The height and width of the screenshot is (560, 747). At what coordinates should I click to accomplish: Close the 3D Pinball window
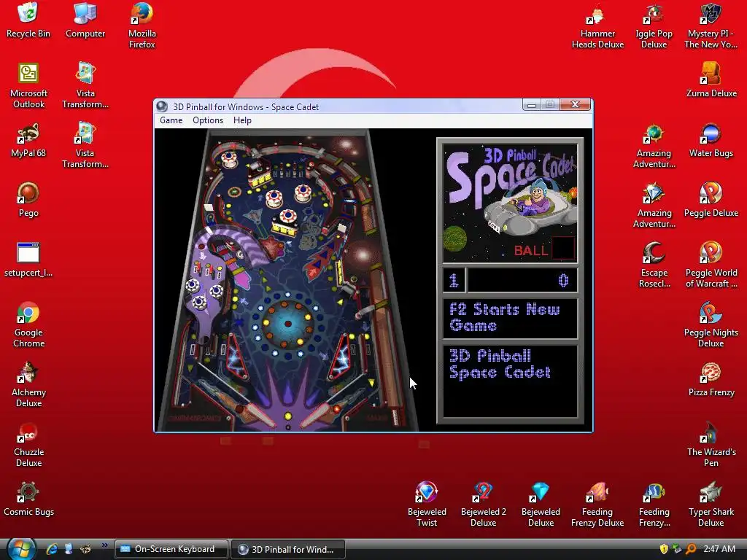click(575, 104)
